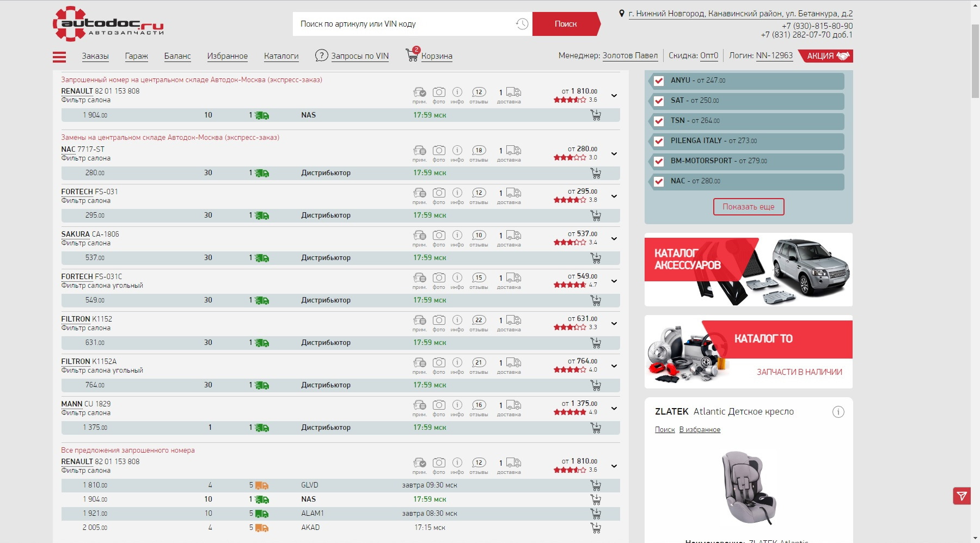Expand offers for FILTRON K1152

(x=614, y=324)
